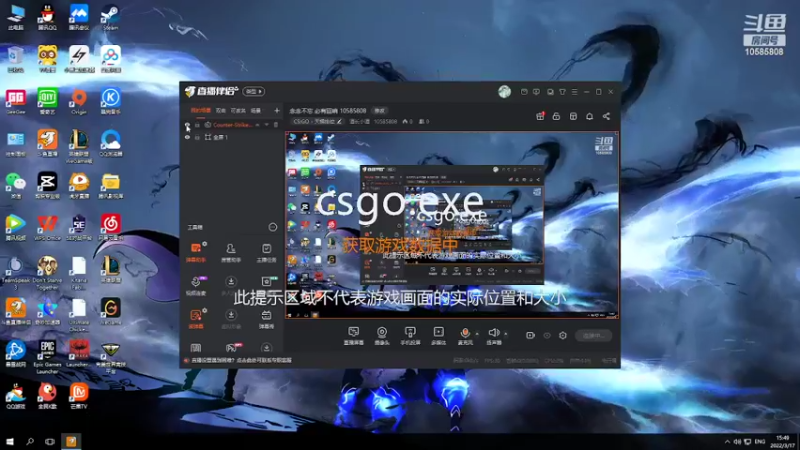Add 手机投屏 phone cast source
The image size is (800, 450).
point(410,336)
